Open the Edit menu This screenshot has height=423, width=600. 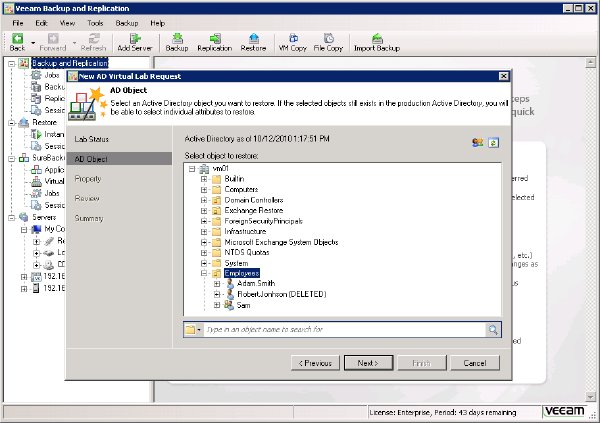(x=41, y=23)
